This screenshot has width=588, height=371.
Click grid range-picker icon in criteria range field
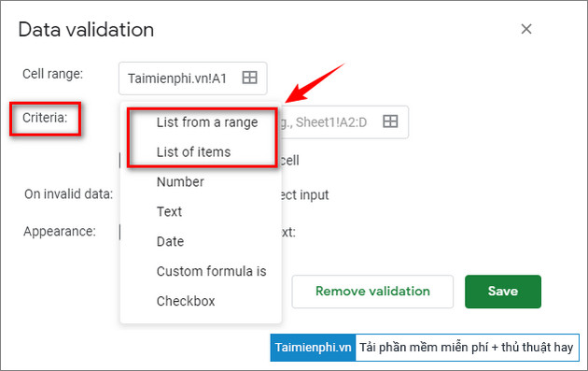[x=390, y=121]
